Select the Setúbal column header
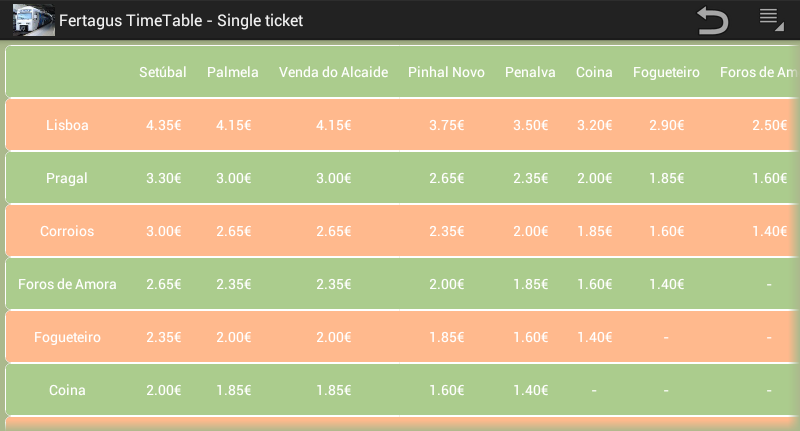800x431 pixels. [163, 72]
